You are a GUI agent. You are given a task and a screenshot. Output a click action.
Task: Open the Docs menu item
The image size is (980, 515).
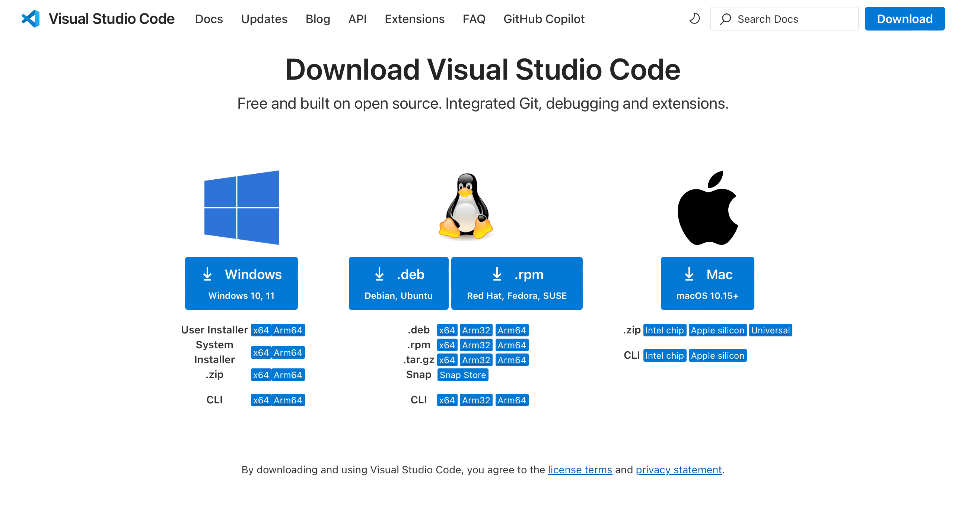tap(209, 19)
